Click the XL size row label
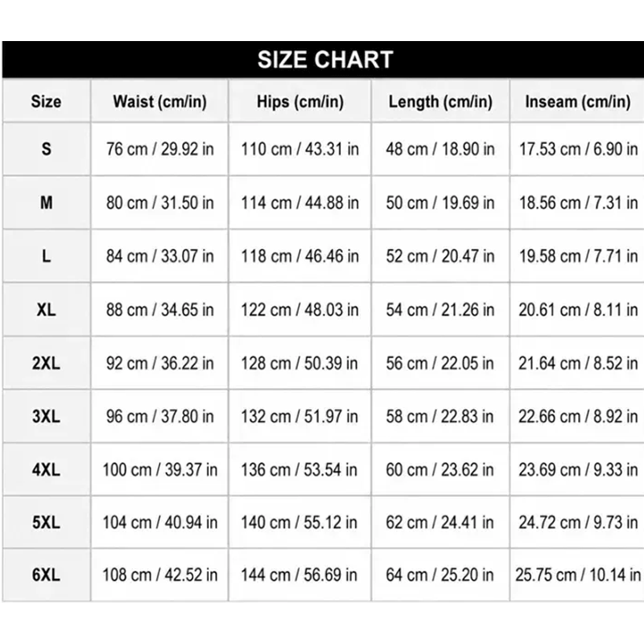Image resolution: width=644 pixels, height=644 pixels. tap(47, 309)
